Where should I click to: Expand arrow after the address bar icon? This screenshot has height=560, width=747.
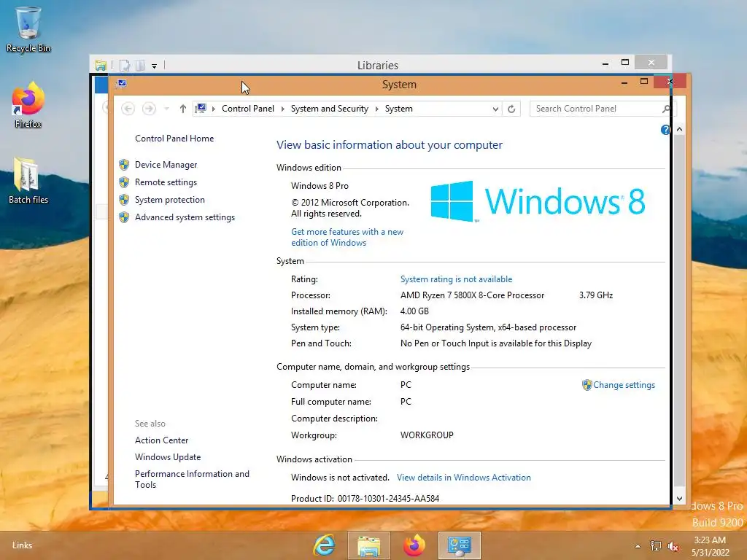click(x=214, y=109)
